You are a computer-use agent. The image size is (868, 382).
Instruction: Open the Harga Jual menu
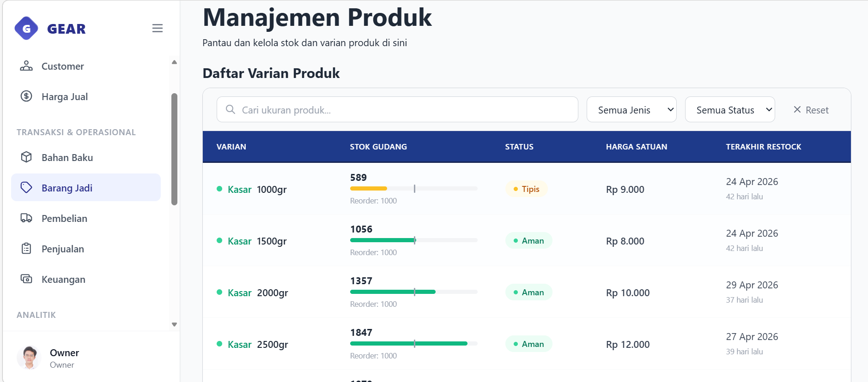(x=86, y=96)
